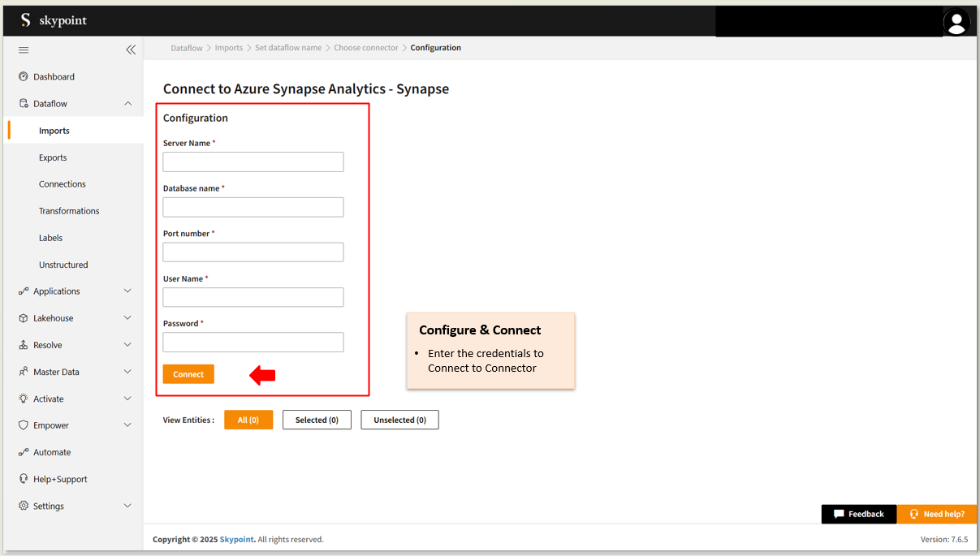This screenshot has width=980, height=556.
Task: Click the Empower shield icon
Action: (x=24, y=425)
